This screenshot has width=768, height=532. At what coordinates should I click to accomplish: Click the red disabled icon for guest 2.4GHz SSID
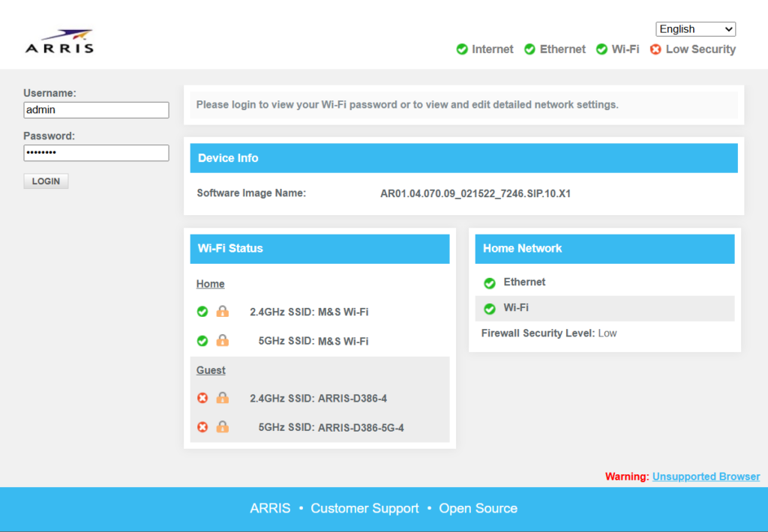(202, 398)
